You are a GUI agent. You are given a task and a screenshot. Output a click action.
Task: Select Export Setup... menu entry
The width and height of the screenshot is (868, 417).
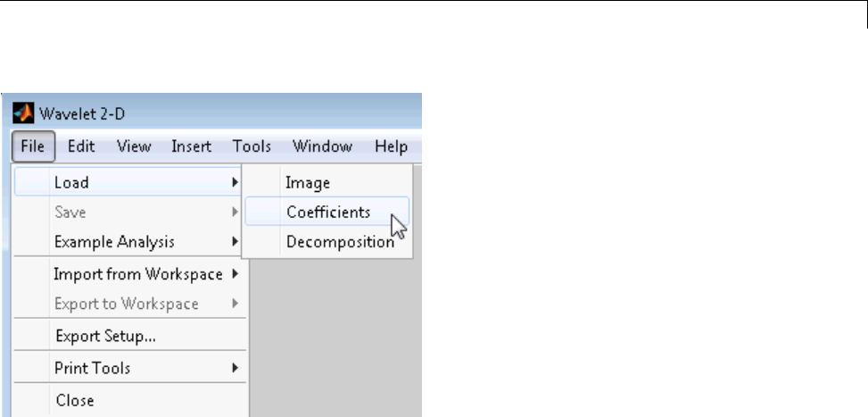point(129,336)
